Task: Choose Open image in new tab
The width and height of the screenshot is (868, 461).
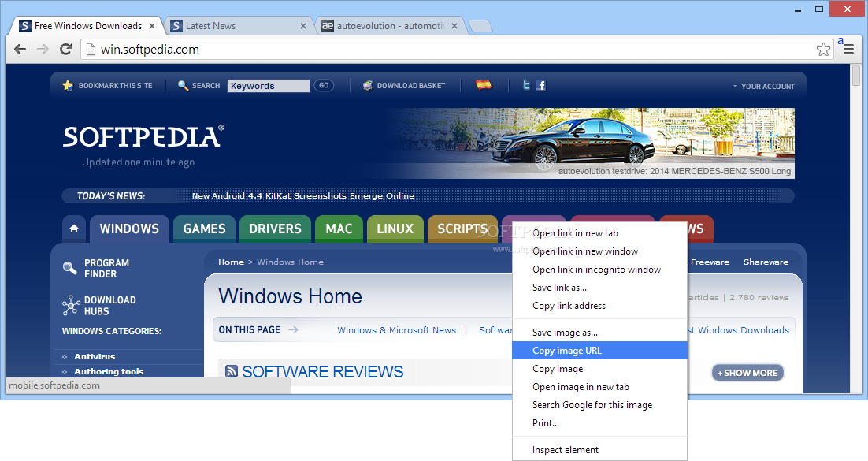Action: [599, 387]
